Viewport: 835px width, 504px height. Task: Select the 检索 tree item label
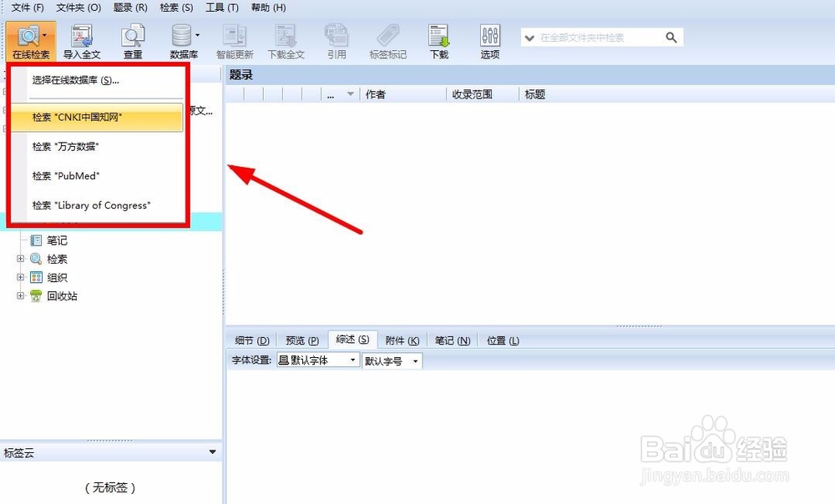[57, 260]
